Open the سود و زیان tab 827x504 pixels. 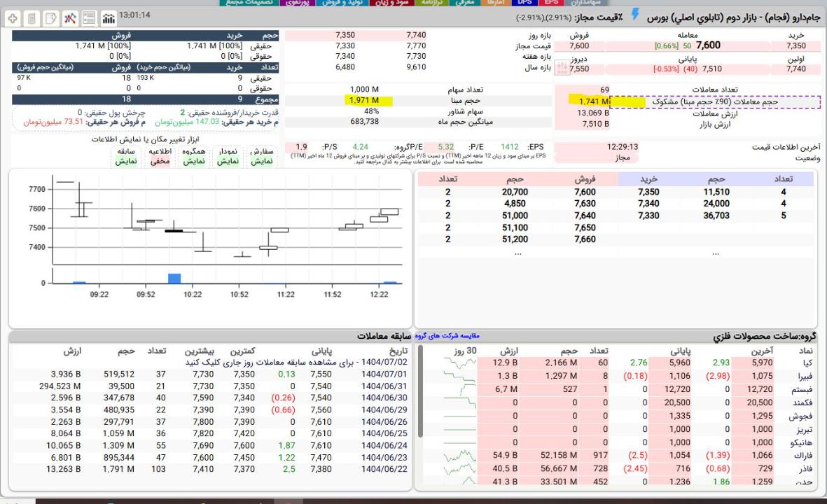coord(408,3)
